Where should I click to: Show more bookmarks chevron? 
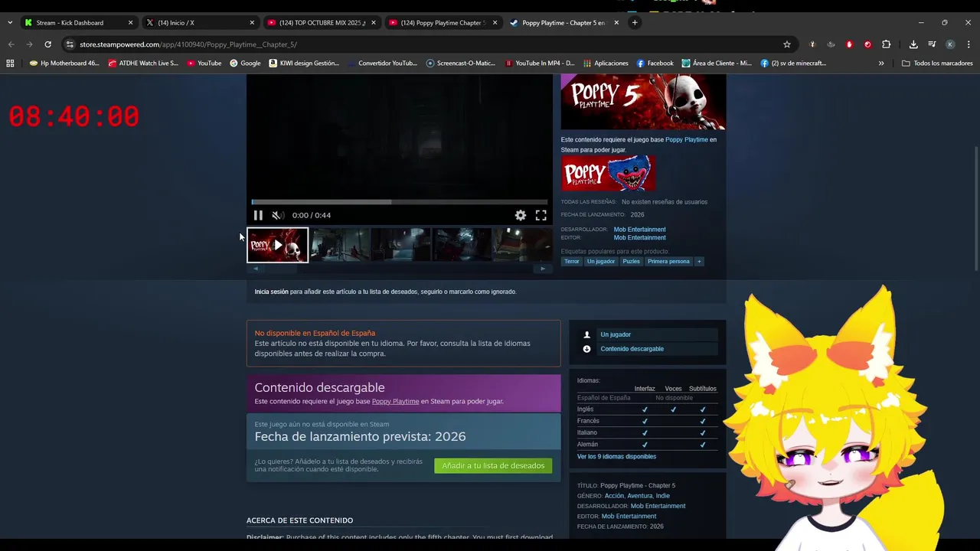pyautogui.click(x=881, y=64)
